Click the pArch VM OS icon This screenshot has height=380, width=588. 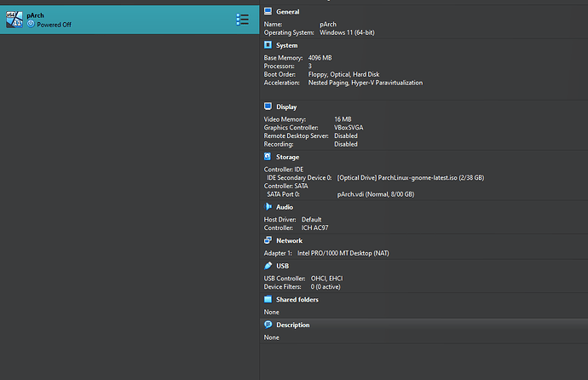[x=14, y=20]
